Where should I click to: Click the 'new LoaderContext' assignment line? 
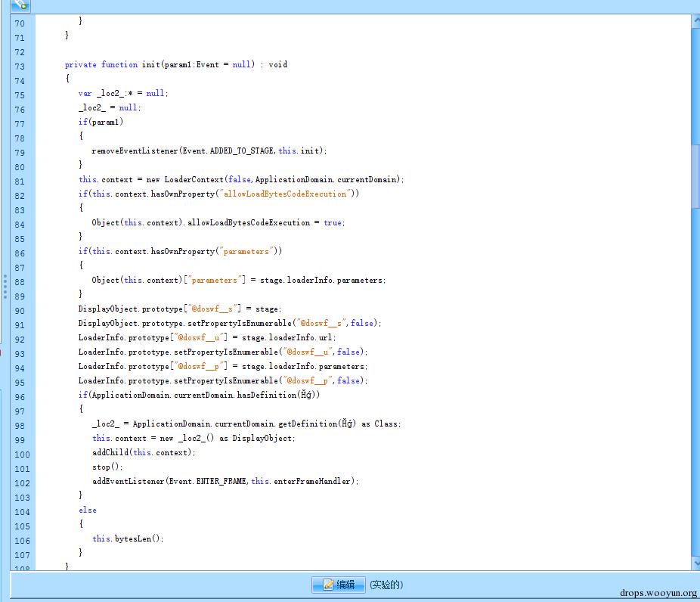(241, 180)
